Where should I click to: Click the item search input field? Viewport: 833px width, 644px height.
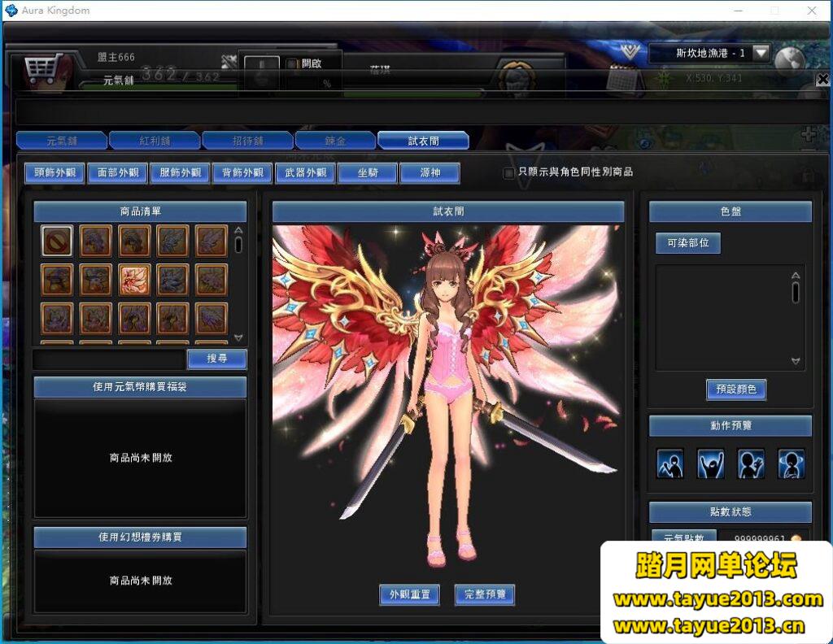coord(109,359)
